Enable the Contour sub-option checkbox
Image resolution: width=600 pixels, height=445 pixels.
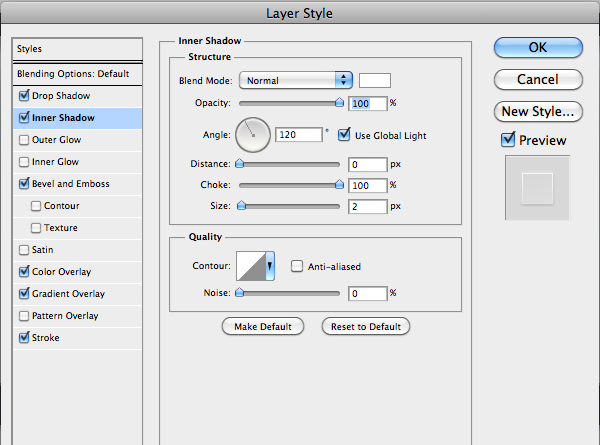[x=36, y=206]
